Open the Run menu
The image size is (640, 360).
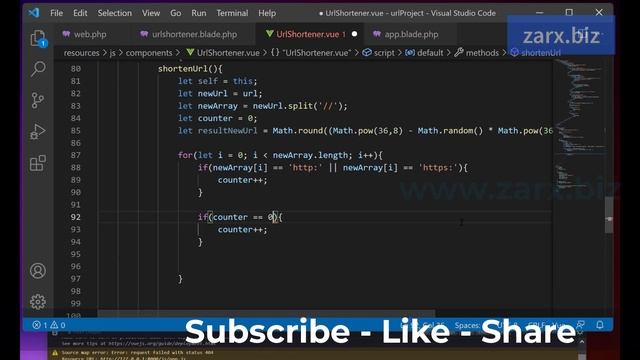point(199,13)
